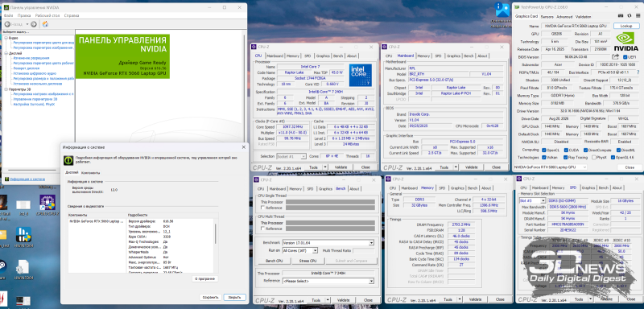Open the Рабочий стол menu
The height and width of the screenshot is (309, 644).
click(x=47, y=15)
